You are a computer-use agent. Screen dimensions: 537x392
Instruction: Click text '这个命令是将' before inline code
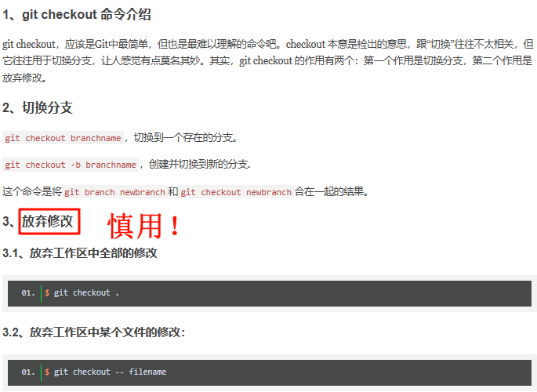click(32, 191)
